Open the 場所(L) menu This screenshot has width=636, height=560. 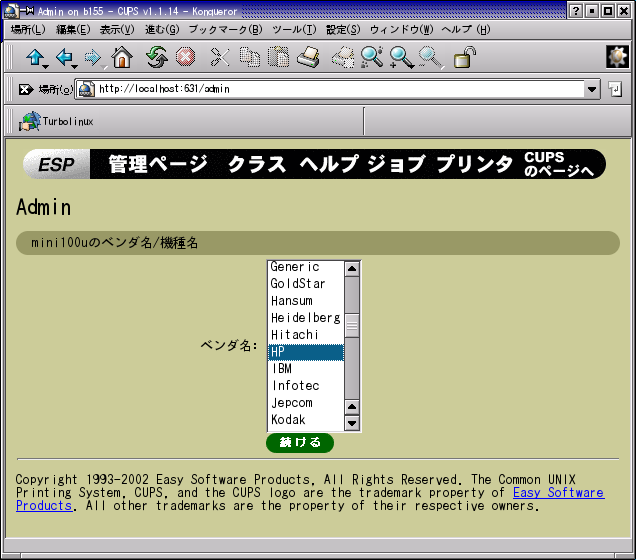coord(28,30)
